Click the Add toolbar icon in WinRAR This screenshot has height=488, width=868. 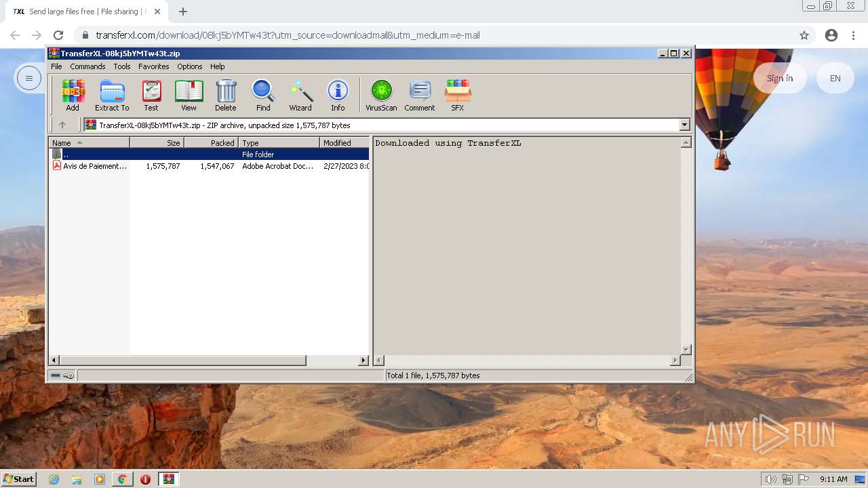[73, 95]
